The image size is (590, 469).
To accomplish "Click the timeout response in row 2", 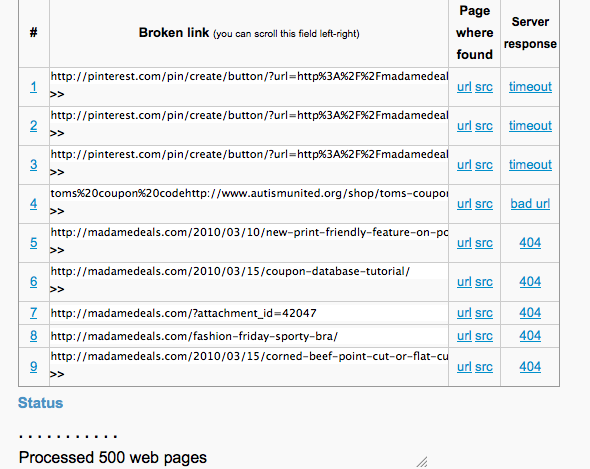I will point(530,126).
